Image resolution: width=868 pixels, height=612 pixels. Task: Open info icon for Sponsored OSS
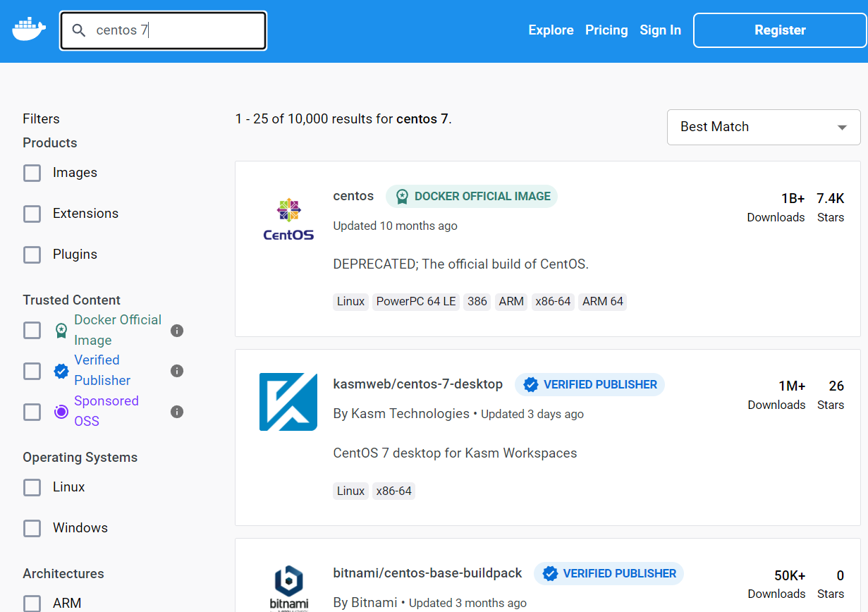[177, 412]
